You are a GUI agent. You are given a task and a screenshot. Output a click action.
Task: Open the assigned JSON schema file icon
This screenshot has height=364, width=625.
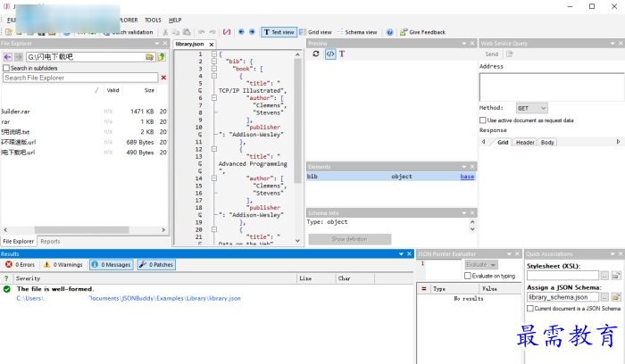tap(616, 297)
